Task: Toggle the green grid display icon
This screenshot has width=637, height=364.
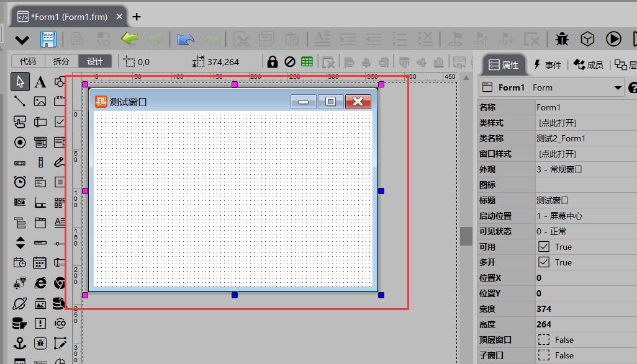Action: [x=307, y=61]
